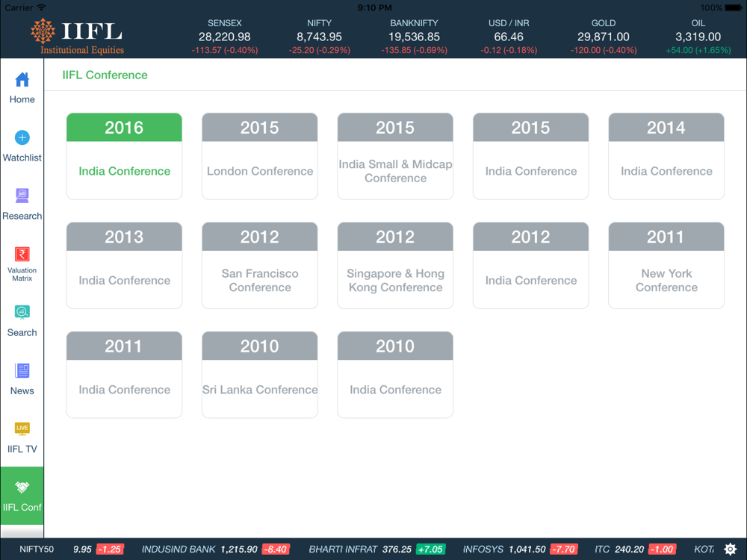The width and height of the screenshot is (747, 560).
Task: Open the Watchlist plus icon
Action: click(x=22, y=137)
